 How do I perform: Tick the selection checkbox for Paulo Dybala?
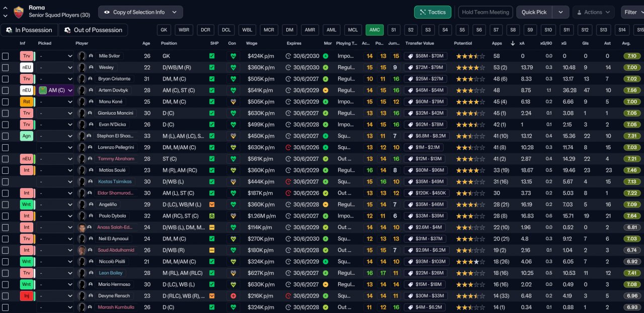tap(6, 216)
